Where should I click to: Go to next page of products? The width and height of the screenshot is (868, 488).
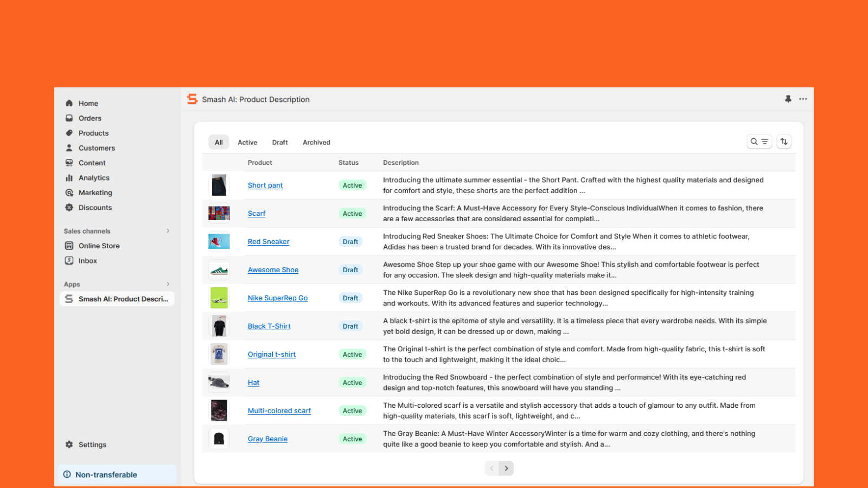click(x=506, y=468)
